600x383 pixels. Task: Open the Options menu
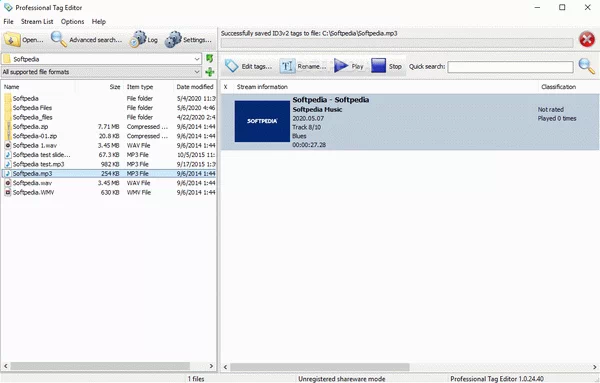coord(72,21)
